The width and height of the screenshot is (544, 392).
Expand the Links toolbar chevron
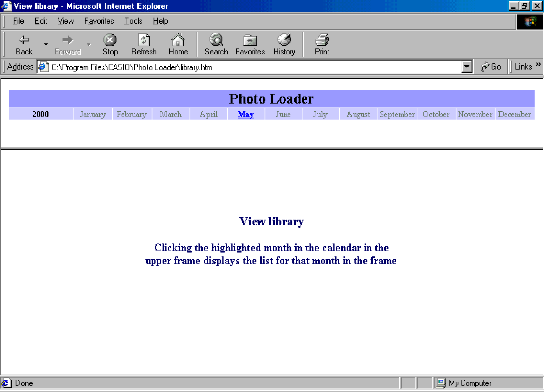[538, 64]
